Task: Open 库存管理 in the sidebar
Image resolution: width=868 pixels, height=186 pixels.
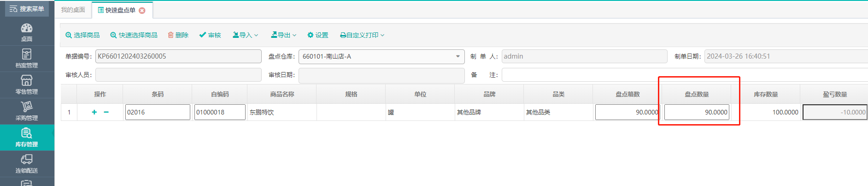Action: point(27,137)
